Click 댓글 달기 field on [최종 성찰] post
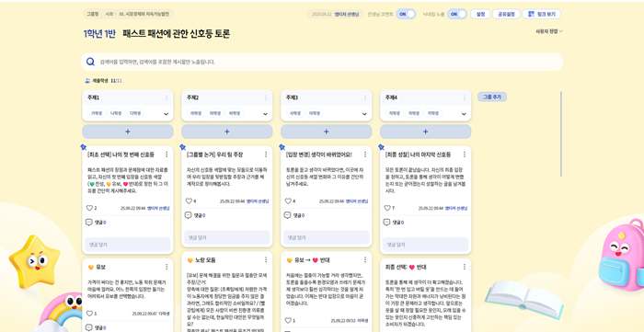 [x=425, y=245]
